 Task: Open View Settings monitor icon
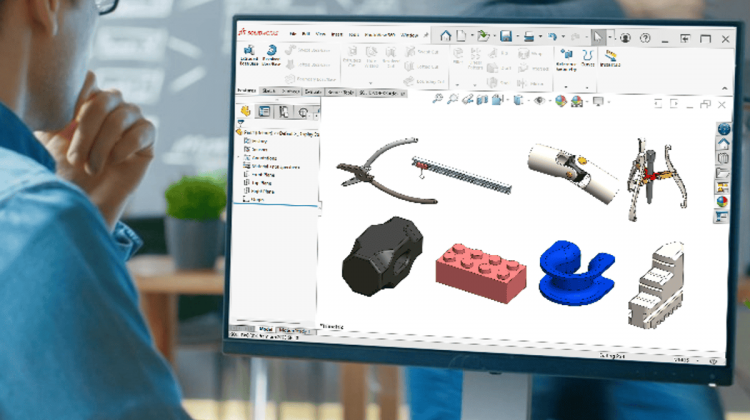coord(598,101)
